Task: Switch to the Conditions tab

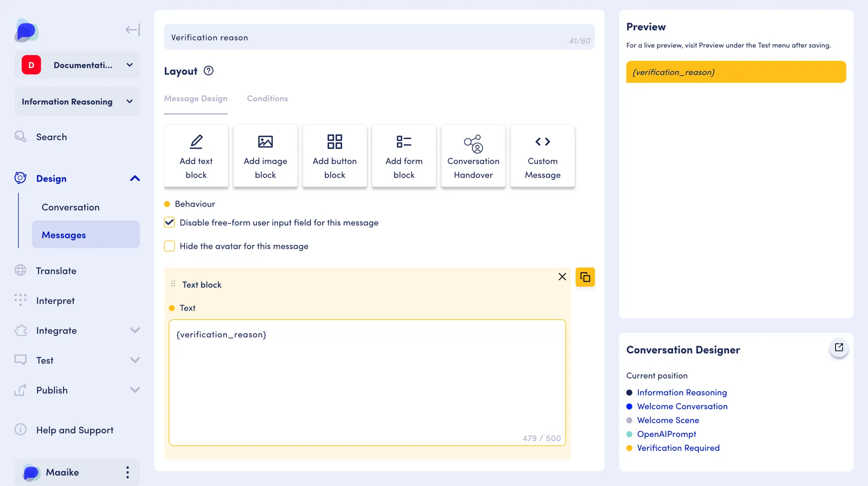Action: (267, 99)
